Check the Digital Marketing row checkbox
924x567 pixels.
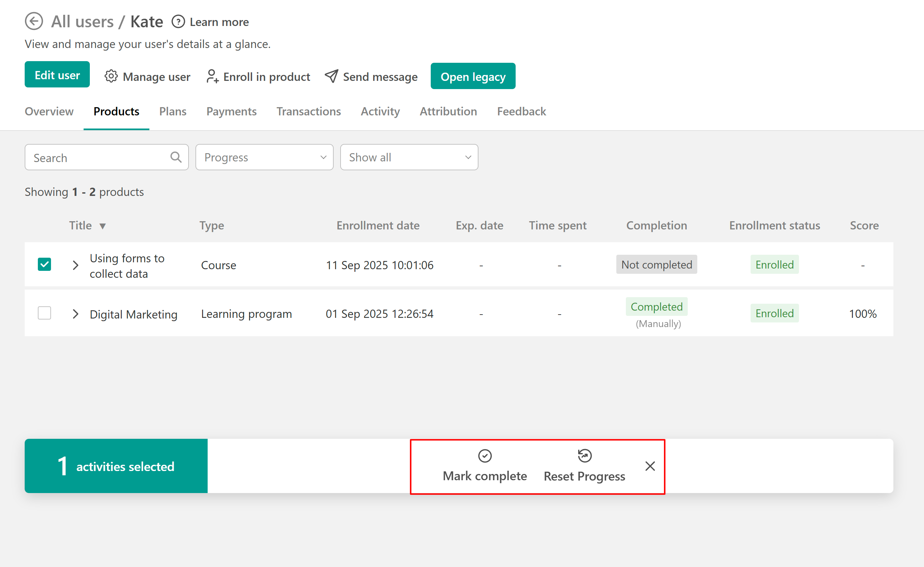click(44, 313)
